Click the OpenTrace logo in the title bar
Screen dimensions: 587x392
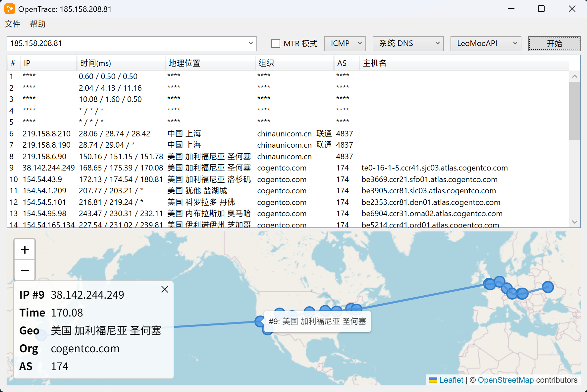click(x=10, y=9)
